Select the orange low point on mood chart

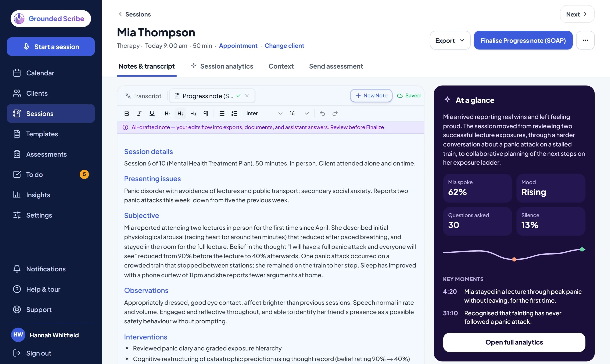pyautogui.click(x=514, y=259)
